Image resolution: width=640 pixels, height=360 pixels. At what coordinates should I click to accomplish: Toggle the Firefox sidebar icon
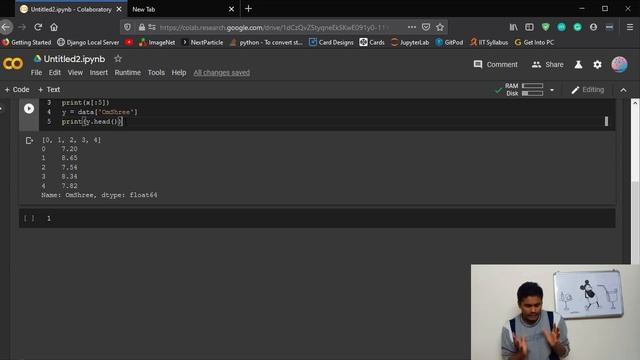pyautogui.click(x=529, y=27)
